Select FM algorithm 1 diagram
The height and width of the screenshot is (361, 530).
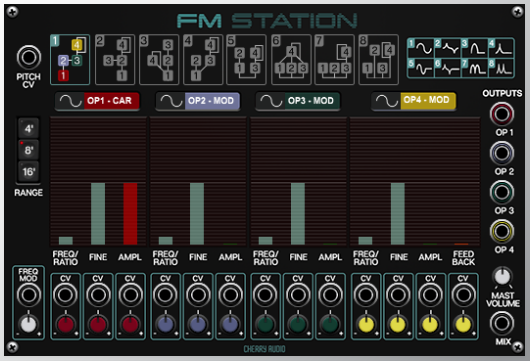(x=70, y=59)
